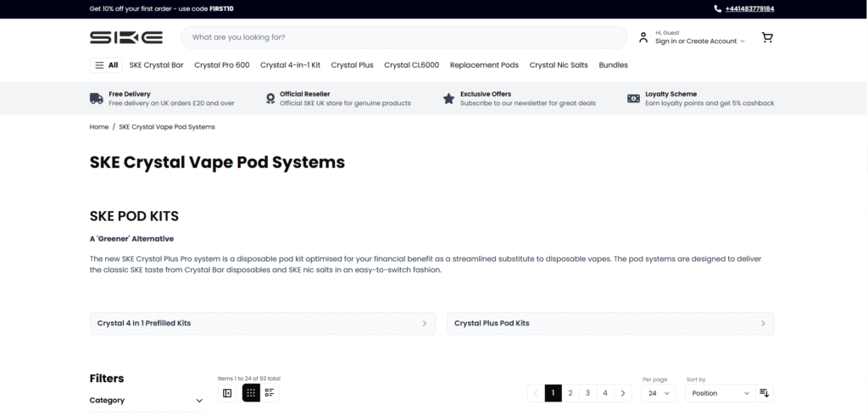The image size is (868, 416).
Task: Click the Filters heading
Action: pyautogui.click(x=107, y=379)
